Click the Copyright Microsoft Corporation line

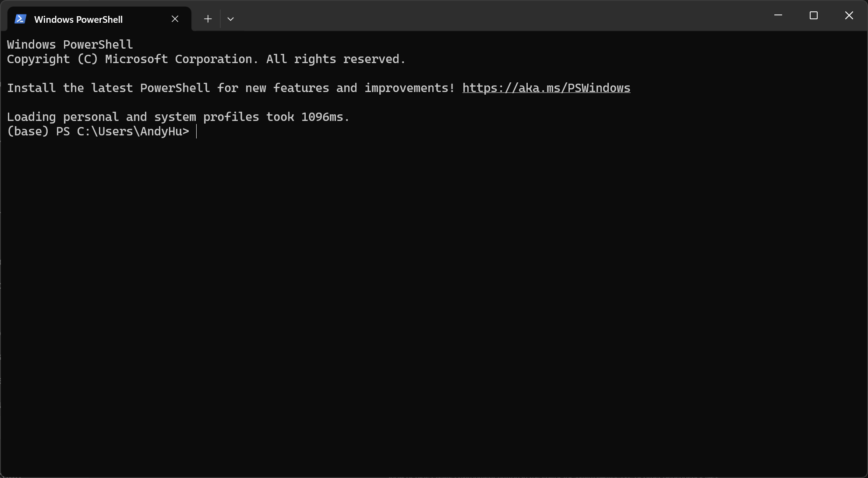(x=206, y=59)
